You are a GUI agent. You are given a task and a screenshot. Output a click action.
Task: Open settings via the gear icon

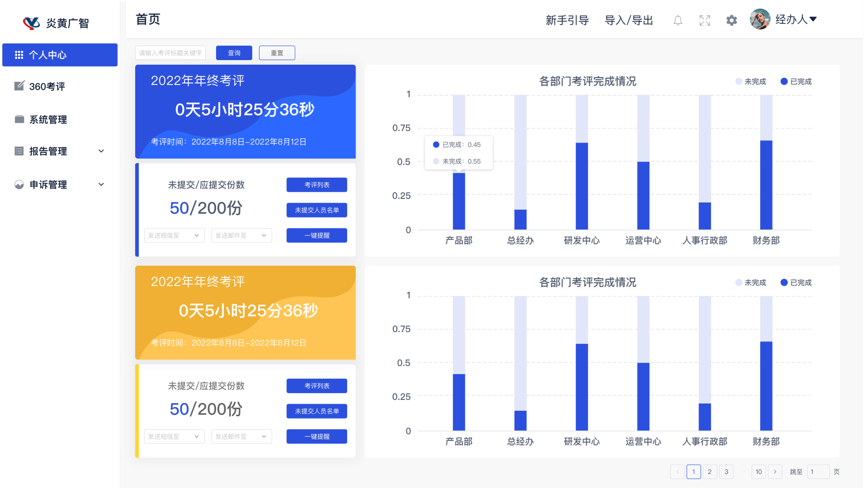(731, 20)
